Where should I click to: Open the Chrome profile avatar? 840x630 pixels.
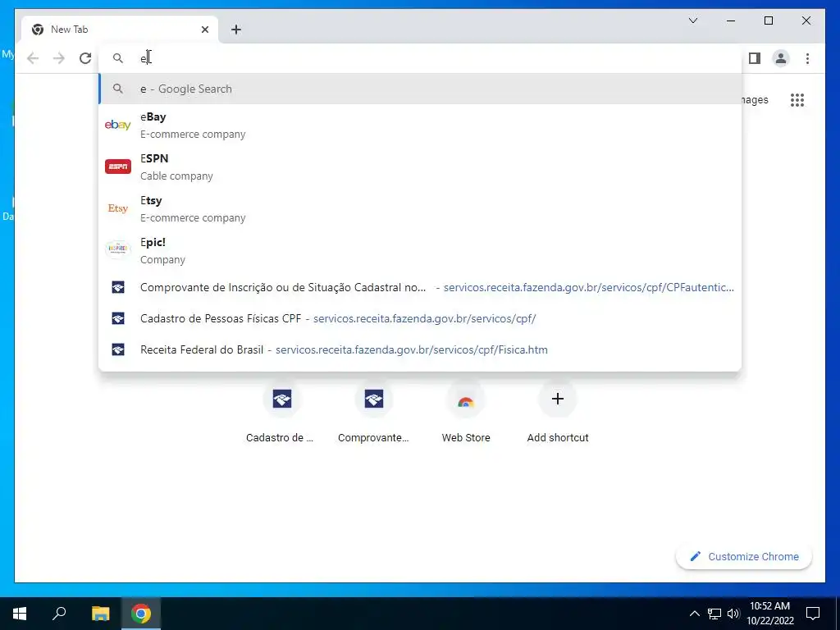[781, 58]
